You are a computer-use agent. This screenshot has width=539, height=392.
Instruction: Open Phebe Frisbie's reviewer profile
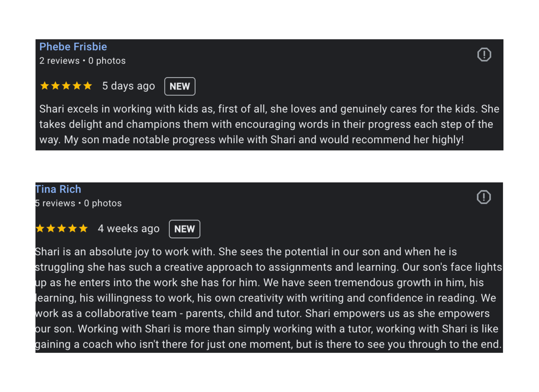click(73, 47)
